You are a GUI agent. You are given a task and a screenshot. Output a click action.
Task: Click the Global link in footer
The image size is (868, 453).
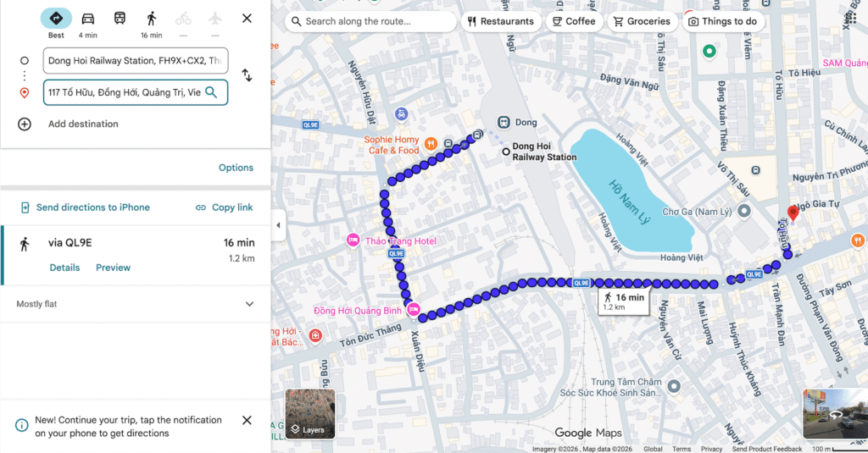coord(653,449)
